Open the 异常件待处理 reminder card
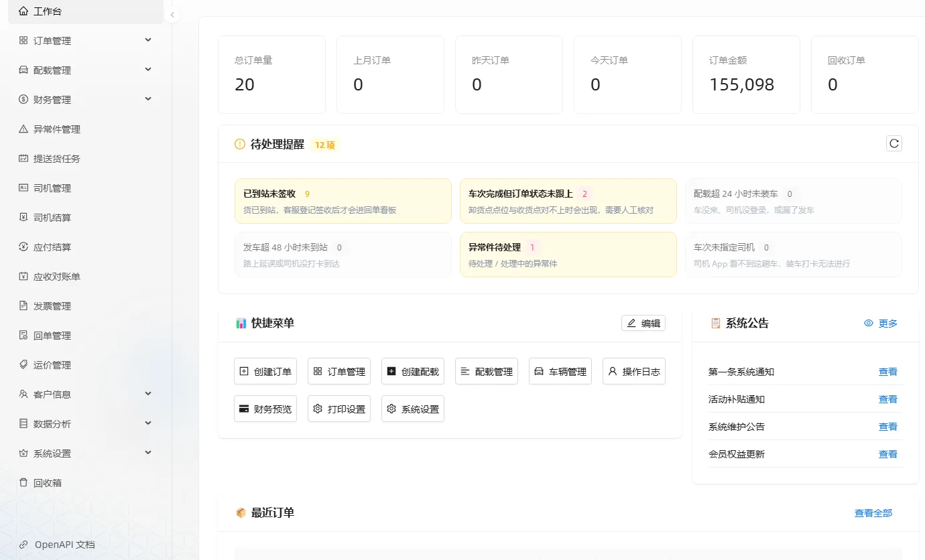Image resolution: width=925 pixels, height=560 pixels. (568, 255)
